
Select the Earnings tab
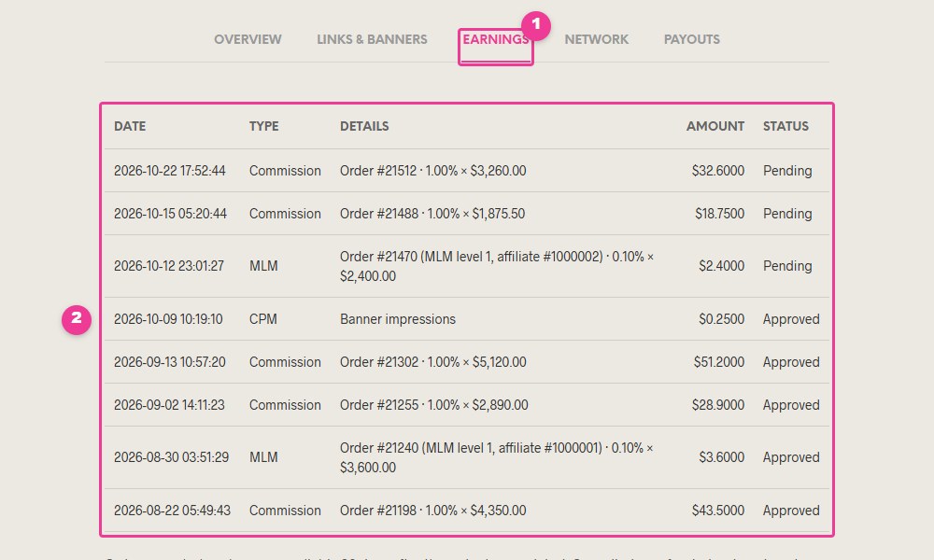click(x=496, y=39)
